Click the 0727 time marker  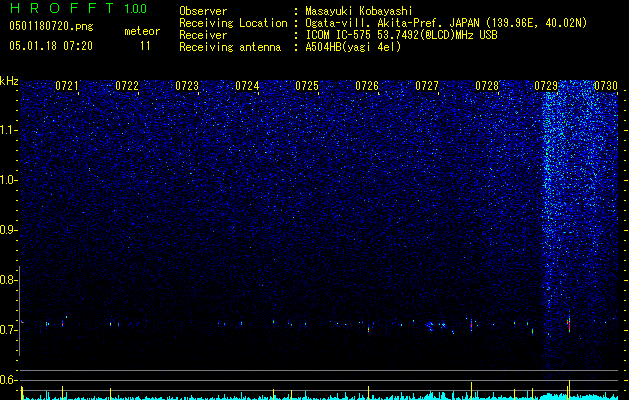click(x=427, y=86)
